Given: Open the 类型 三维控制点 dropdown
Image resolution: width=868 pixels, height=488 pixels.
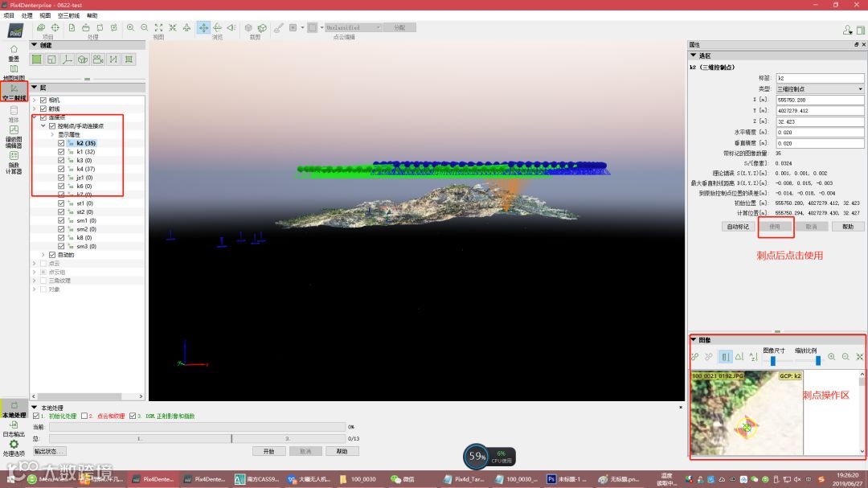Looking at the screenshot, I should (x=820, y=88).
